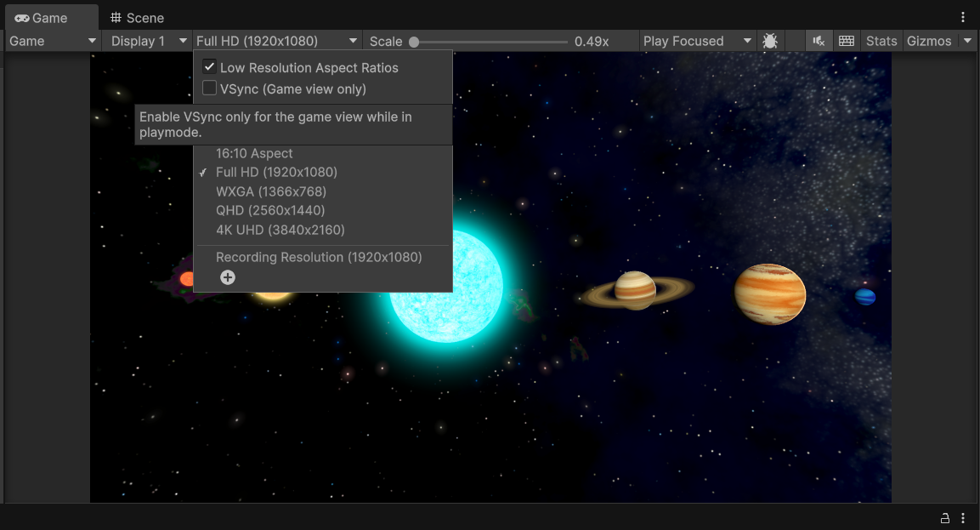Open the top-right tab options kebab menu
This screenshot has height=530, width=980.
click(x=963, y=17)
